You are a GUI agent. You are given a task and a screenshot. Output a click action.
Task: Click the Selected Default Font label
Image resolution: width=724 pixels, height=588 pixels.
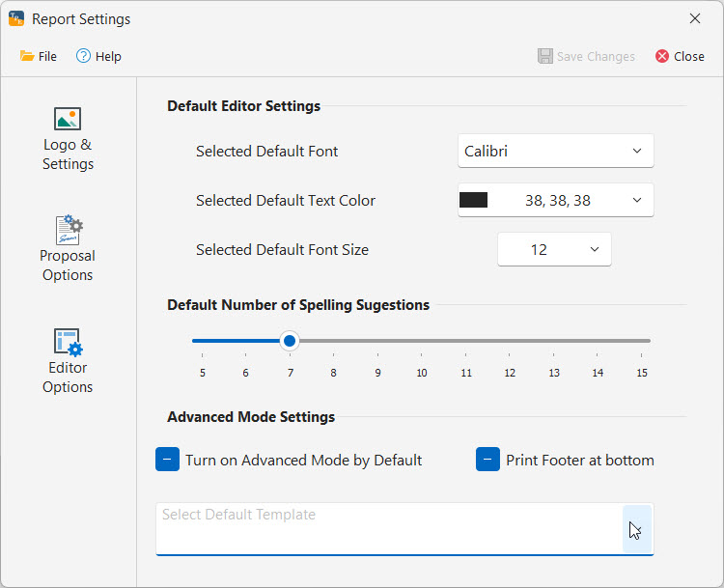point(266,151)
